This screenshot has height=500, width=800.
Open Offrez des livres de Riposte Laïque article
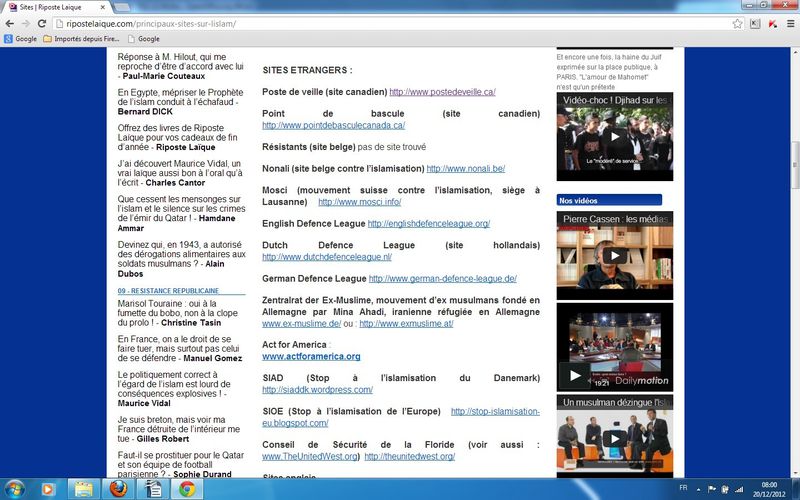click(x=178, y=137)
